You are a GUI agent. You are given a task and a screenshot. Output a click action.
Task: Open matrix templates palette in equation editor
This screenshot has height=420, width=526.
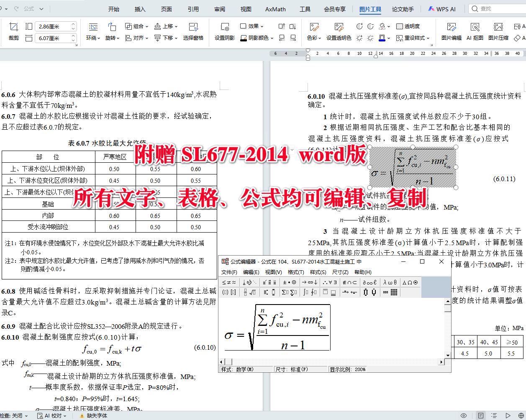point(390,292)
